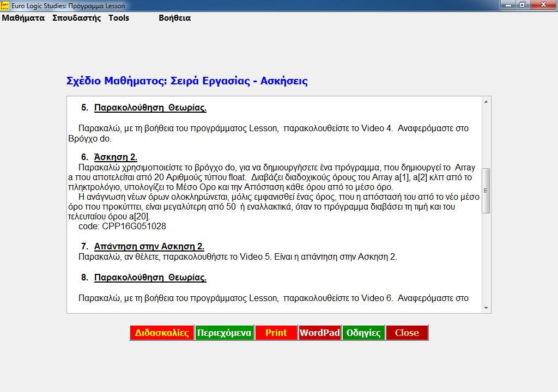Open the Μαθήματα menu
The image size is (558, 392).
[23, 18]
